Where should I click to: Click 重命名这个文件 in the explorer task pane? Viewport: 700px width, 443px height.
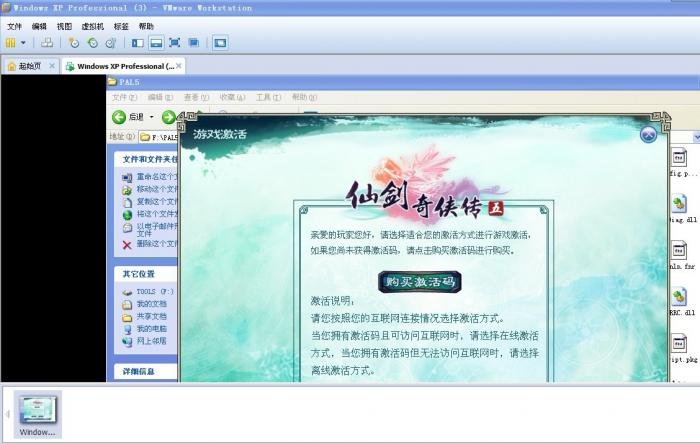pos(150,177)
